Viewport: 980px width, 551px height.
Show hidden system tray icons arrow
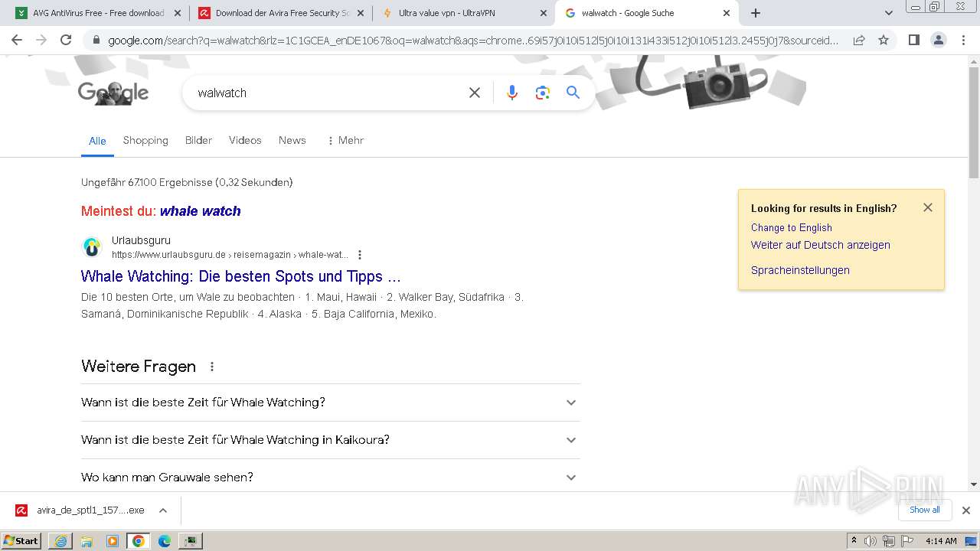point(854,541)
